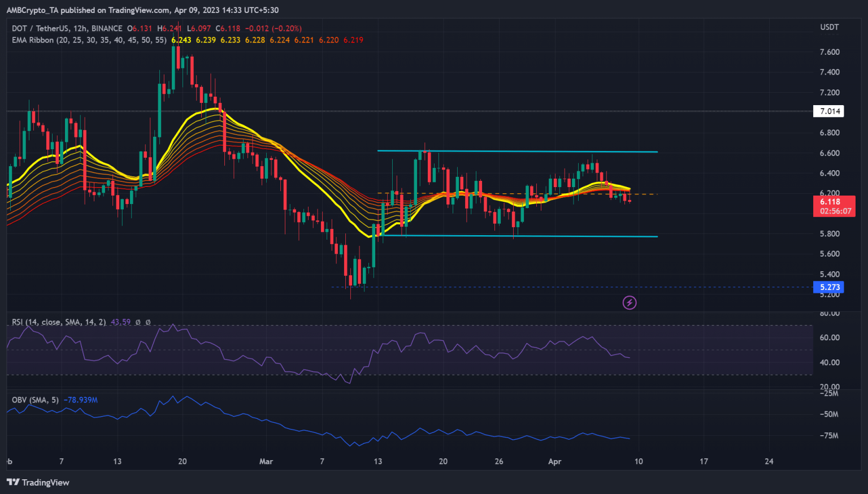Click the blue 5.273 price level label
Screen dimensions: 868x494
tap(830, 287)
